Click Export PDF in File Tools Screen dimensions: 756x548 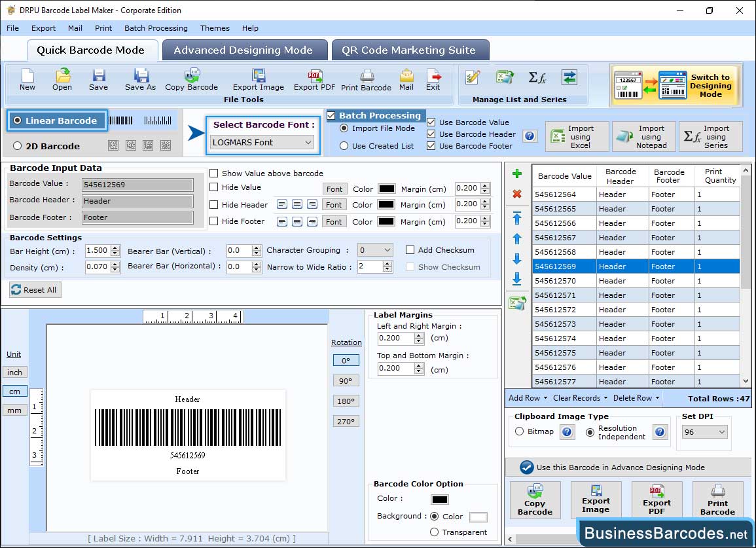314,80
